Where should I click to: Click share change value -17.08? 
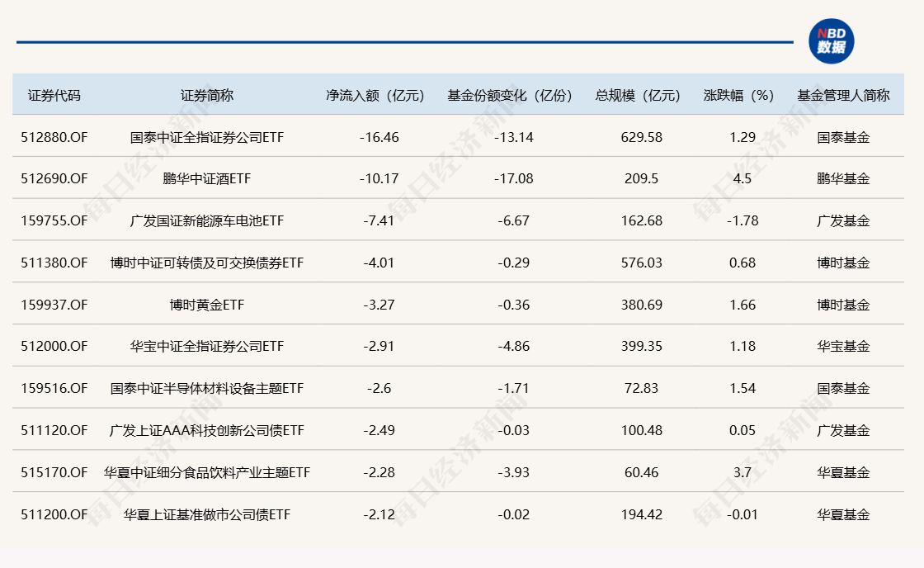[x=514, y=178]
